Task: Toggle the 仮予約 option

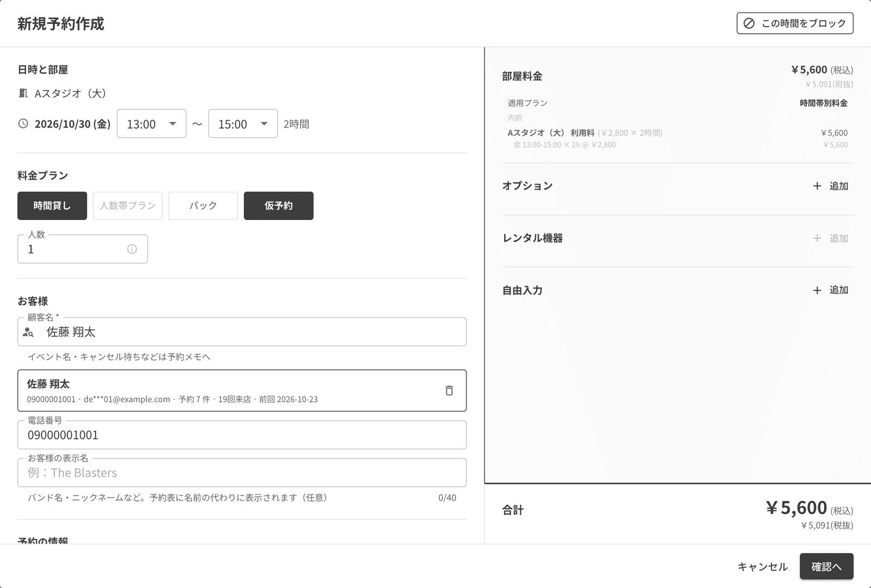Action: [x=279, y=206]
